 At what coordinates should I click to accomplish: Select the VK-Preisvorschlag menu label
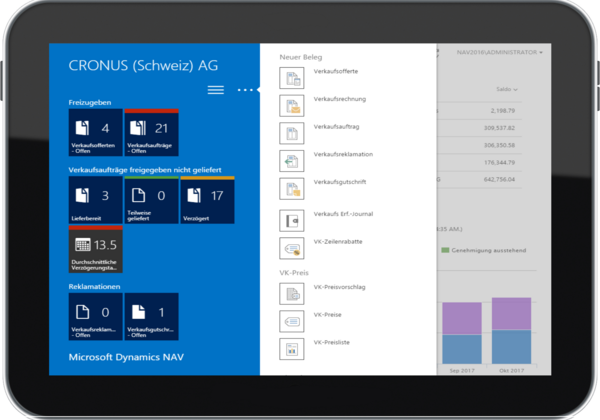pos(339,287)
